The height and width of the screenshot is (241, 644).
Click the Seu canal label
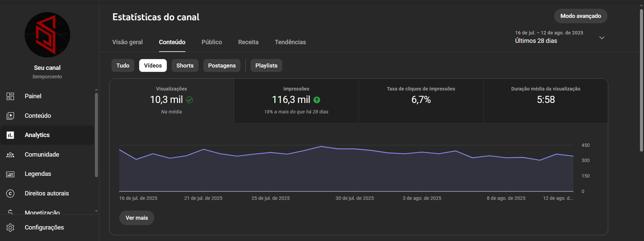point(47,68)
